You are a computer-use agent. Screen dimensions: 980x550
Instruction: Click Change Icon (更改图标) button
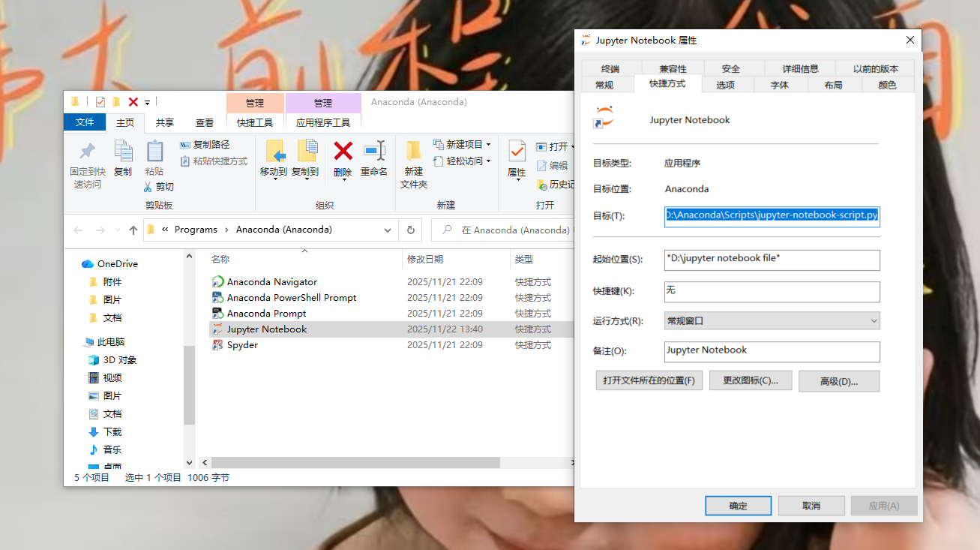coord(751,380)
